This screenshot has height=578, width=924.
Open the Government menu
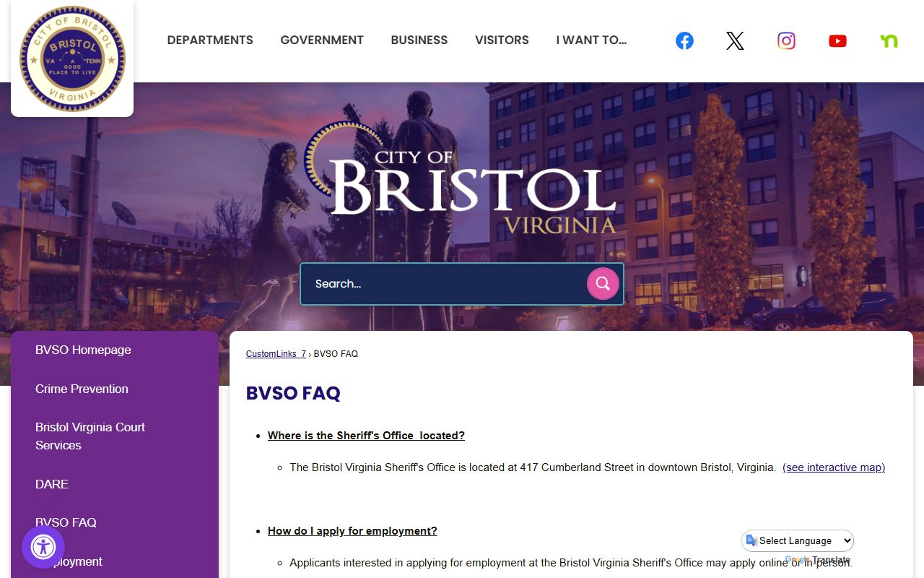[x=322, y=40]
